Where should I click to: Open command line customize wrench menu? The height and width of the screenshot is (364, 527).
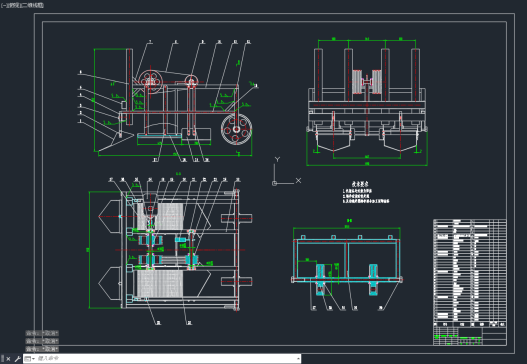click(x=17, y=359)
